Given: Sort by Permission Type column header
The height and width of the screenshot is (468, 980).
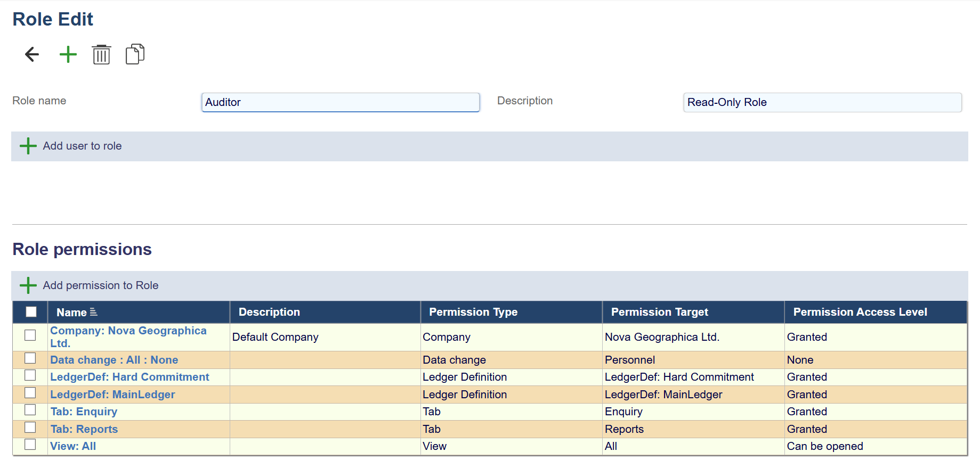Looking at the screenshot, I should click(473, 312).
